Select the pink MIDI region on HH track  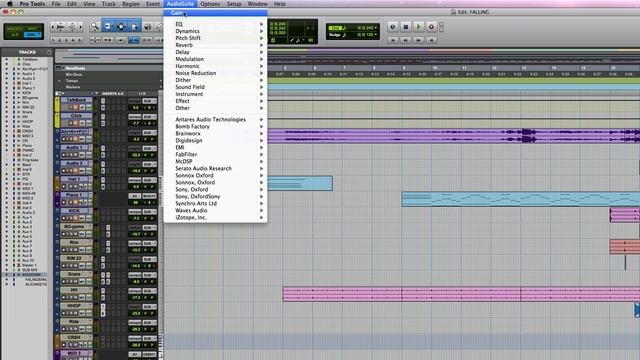[461, 294]
